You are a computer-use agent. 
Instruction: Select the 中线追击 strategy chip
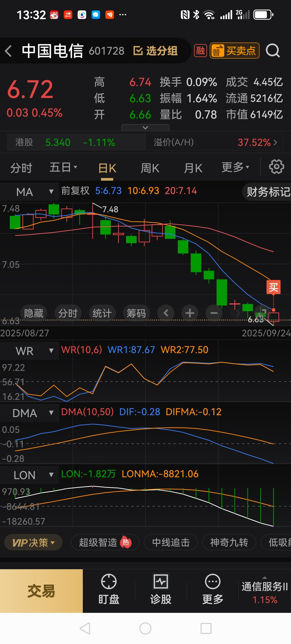click(x=171, y=542)
